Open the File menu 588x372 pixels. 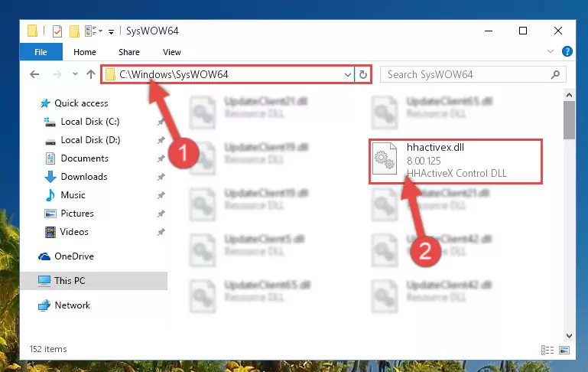[x=41, y=52]
